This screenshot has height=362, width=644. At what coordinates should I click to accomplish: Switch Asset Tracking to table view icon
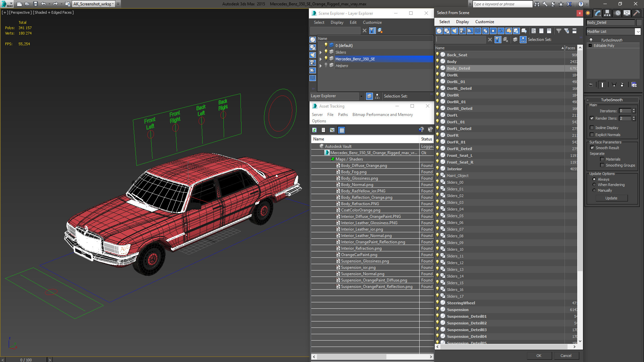point(342,130)
